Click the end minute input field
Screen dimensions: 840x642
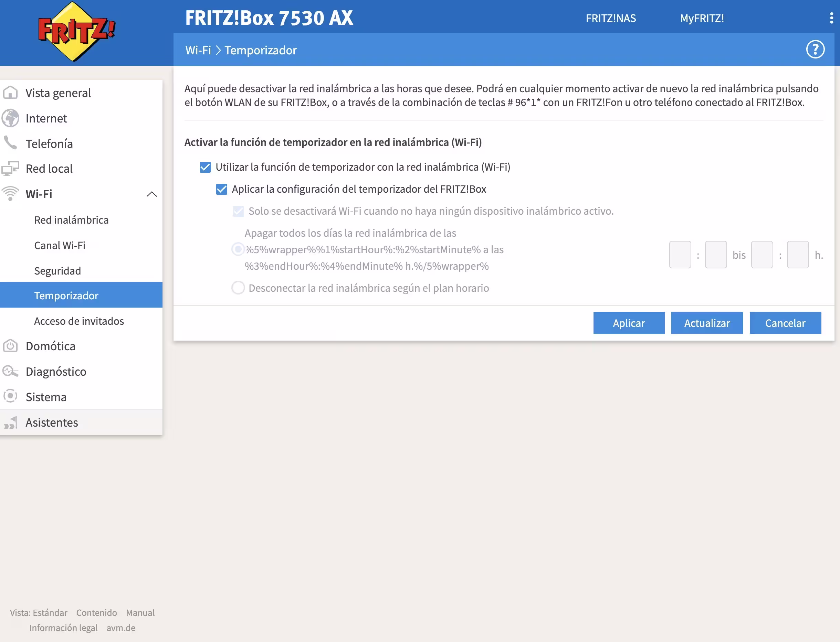tap(798, 255)
